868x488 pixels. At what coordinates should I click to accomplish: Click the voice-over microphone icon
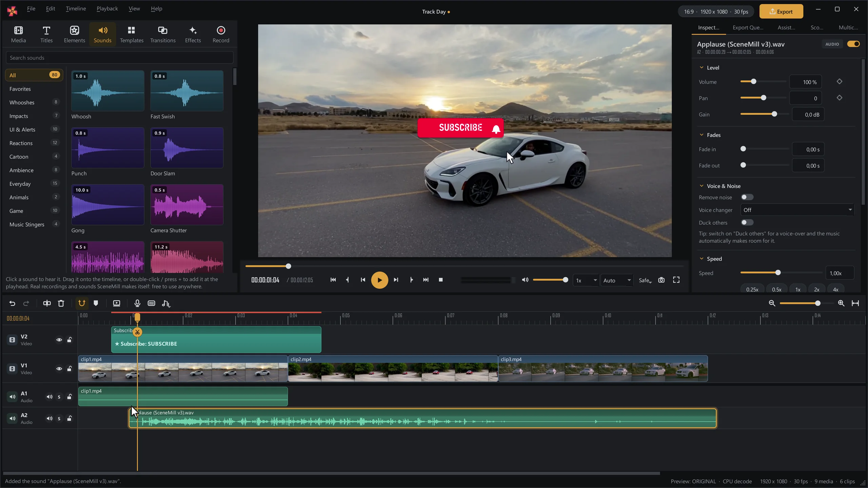pyautogui.click(x=137, y=303)
